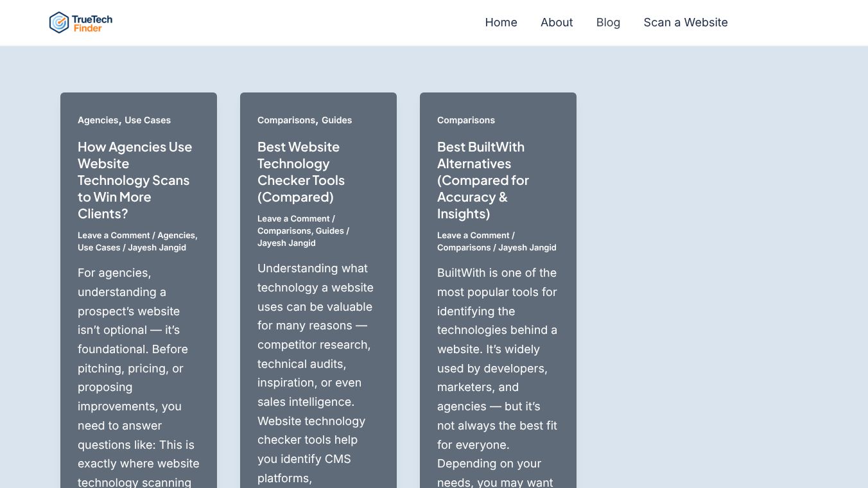Open Guides link in Checker Tools meta line
Screen dimensions: 868x488
click(330, 231)
